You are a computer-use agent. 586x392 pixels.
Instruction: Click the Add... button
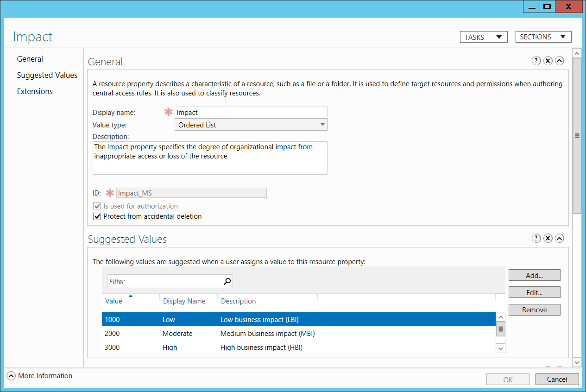click(x=534, y=275)
